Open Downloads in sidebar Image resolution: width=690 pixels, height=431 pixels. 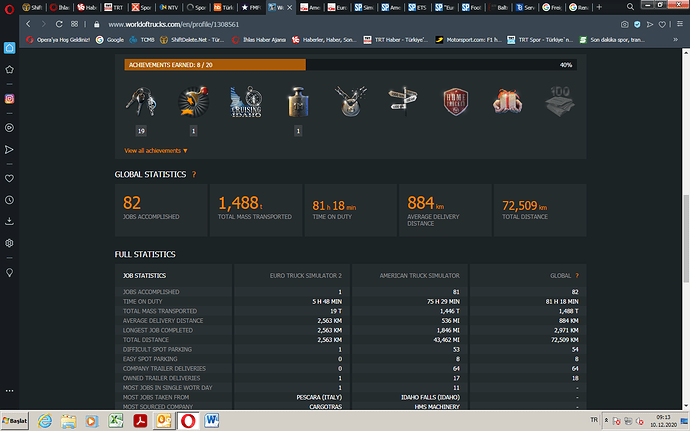tap(9, 221)
